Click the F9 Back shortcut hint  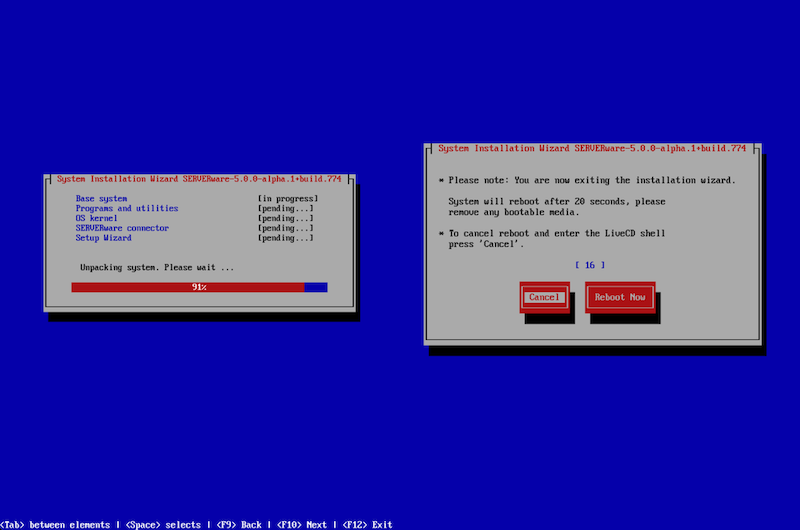(x=240, y=524)
